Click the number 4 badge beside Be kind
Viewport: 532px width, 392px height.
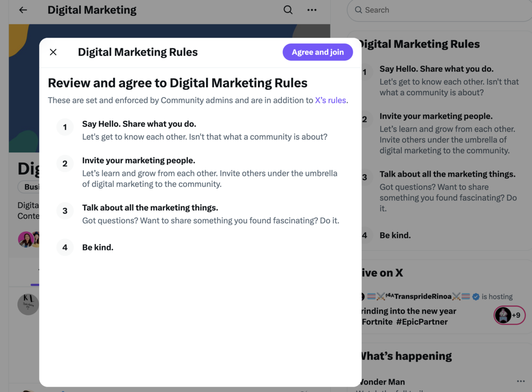tap(65, 247)
